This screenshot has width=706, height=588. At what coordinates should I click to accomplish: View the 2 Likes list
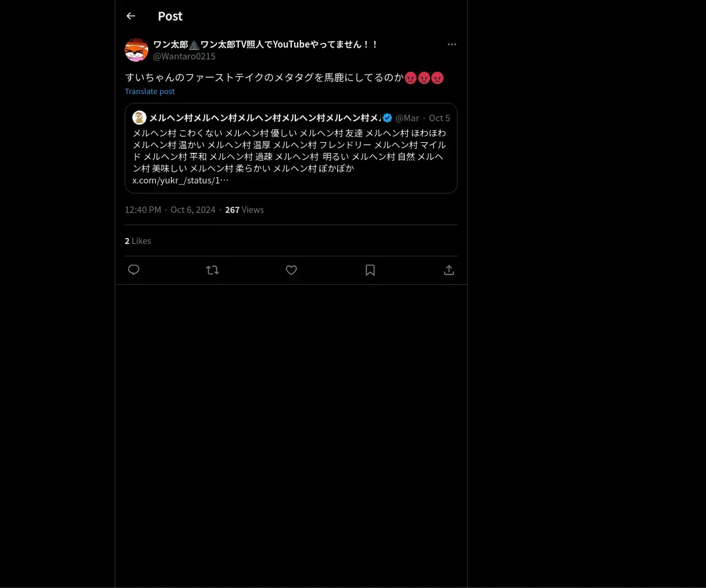[138, 241]
